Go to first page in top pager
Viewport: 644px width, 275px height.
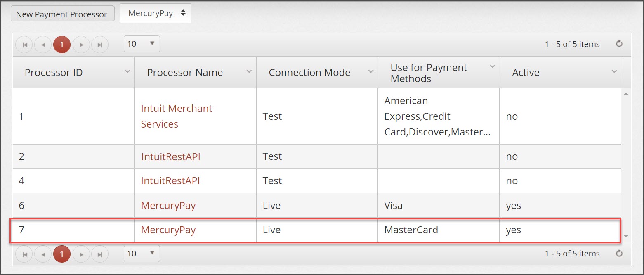point(24,45)
